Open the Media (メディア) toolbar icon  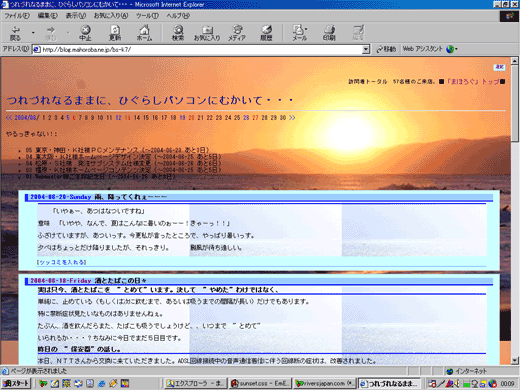coord(237,33)
